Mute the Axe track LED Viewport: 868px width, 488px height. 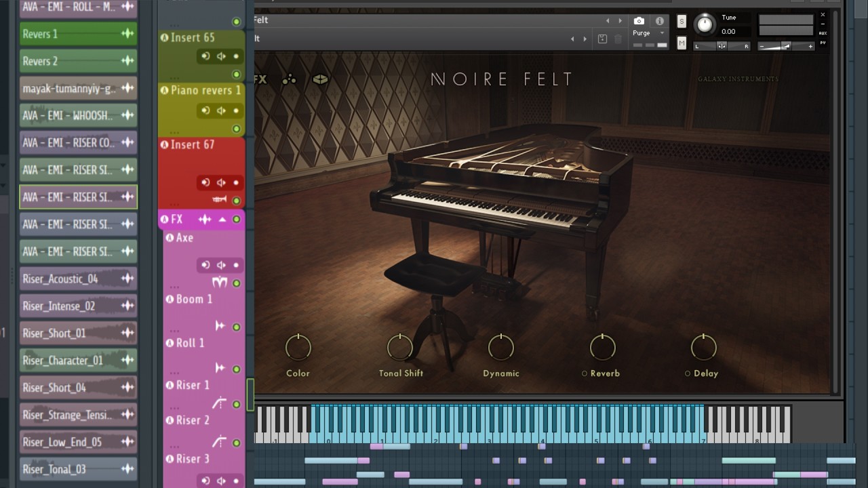pyautogui.click(x=237, y=283)
